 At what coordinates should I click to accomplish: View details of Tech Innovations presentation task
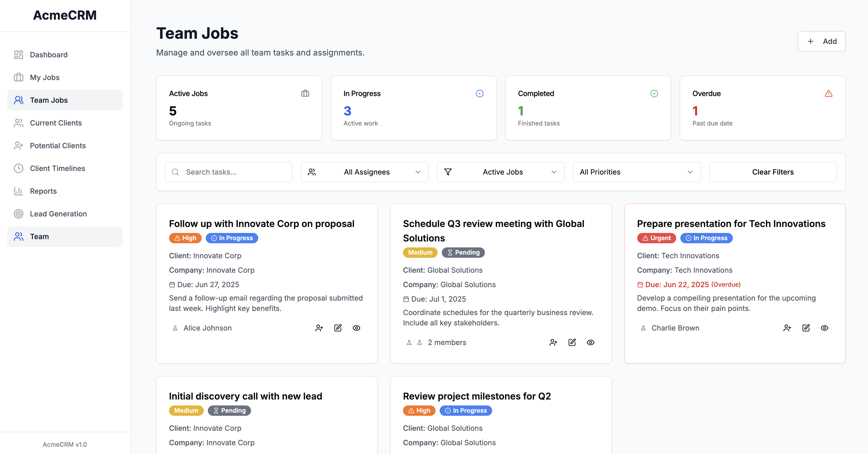pyautogui.click(x=824, y=328)
